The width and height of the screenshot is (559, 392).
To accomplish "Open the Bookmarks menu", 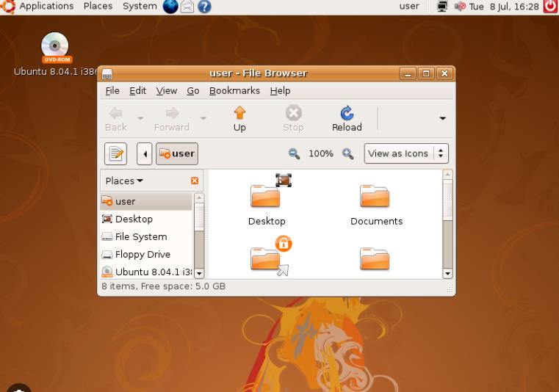I will point(234,91).
